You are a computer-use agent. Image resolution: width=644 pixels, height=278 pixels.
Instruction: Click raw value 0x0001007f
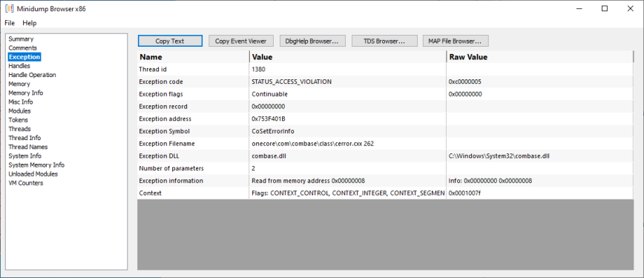[464, 193]
